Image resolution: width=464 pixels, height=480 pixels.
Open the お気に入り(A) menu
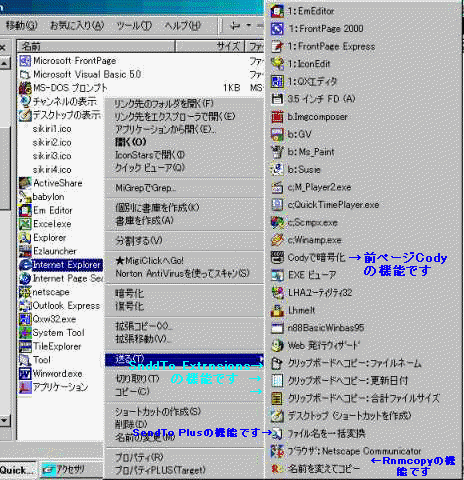(77, 25)
